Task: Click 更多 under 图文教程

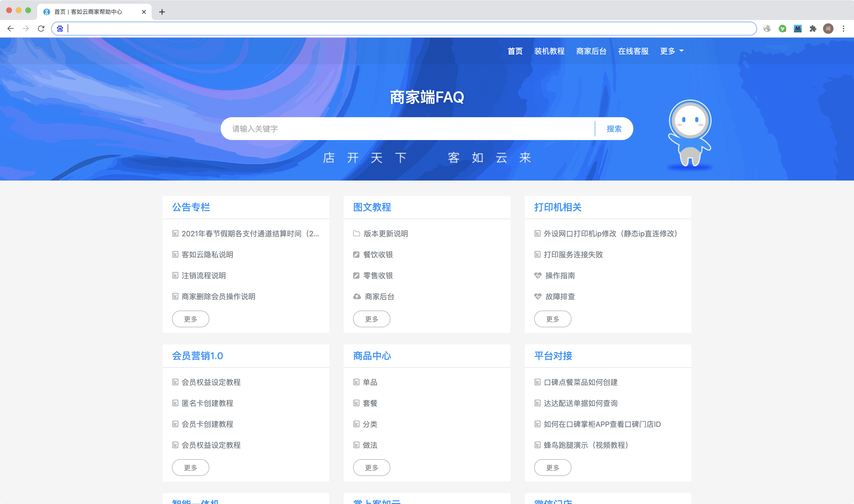Action: (x=372, y=319)
